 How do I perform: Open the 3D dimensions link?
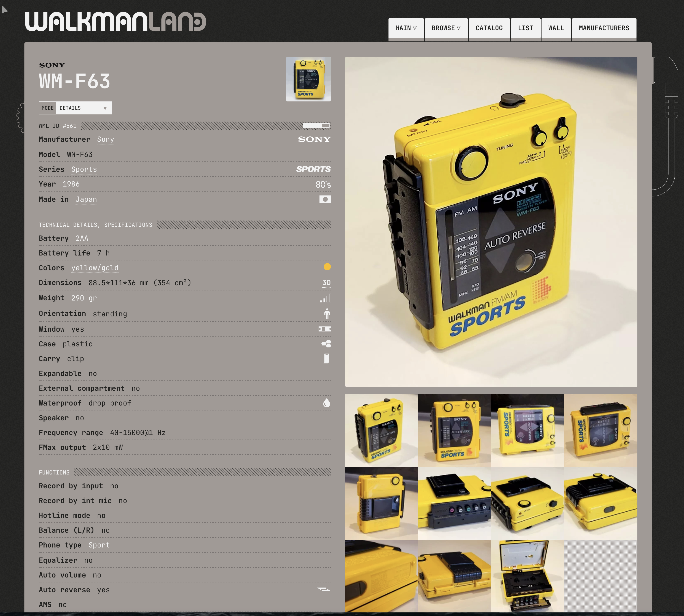click(x=326, y=283)
